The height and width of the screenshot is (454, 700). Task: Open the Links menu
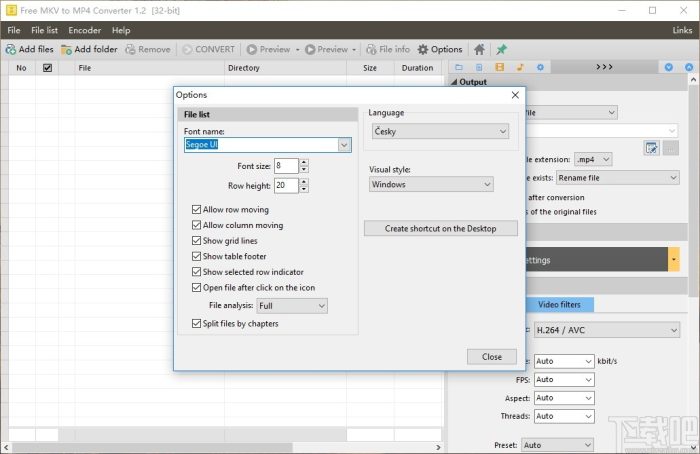[682, 30]
